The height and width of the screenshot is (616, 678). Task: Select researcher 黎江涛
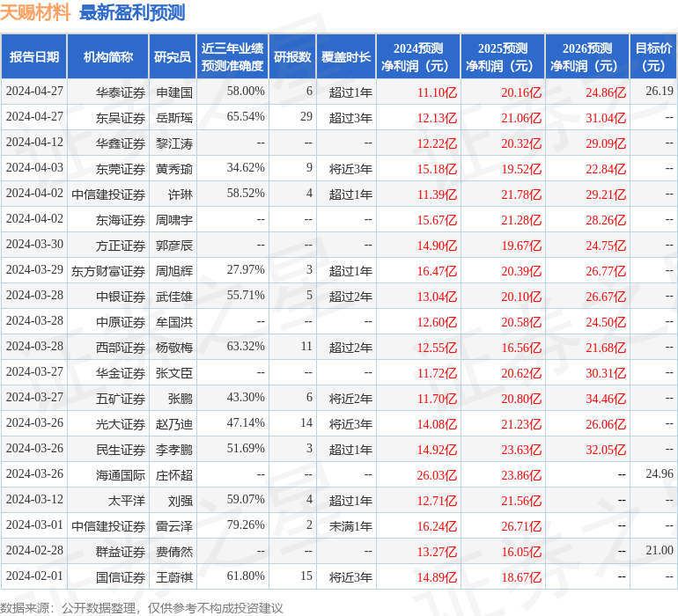click(174, 143)
